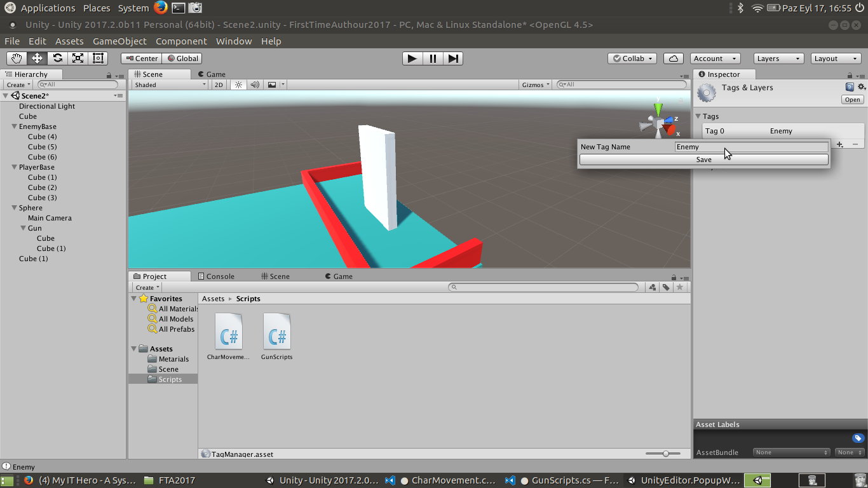The height and width of the screenshot is (488, 868).
Task: Open the Component menu
Action: point(182,41)
